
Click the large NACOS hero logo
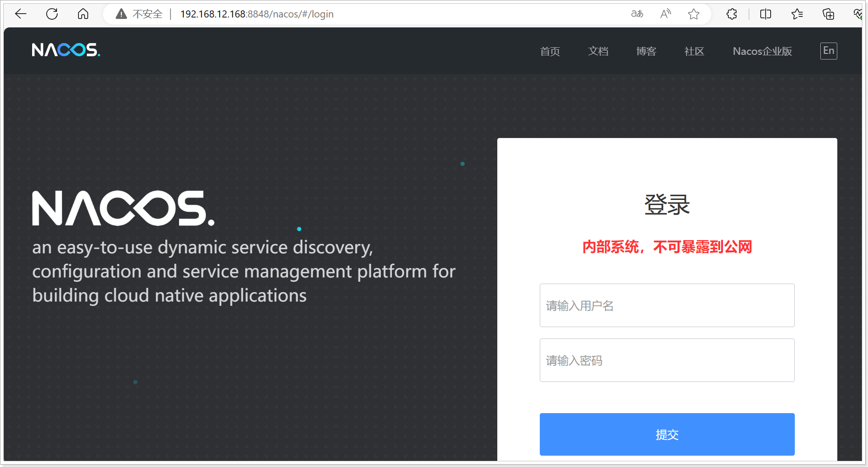(123, 208)
